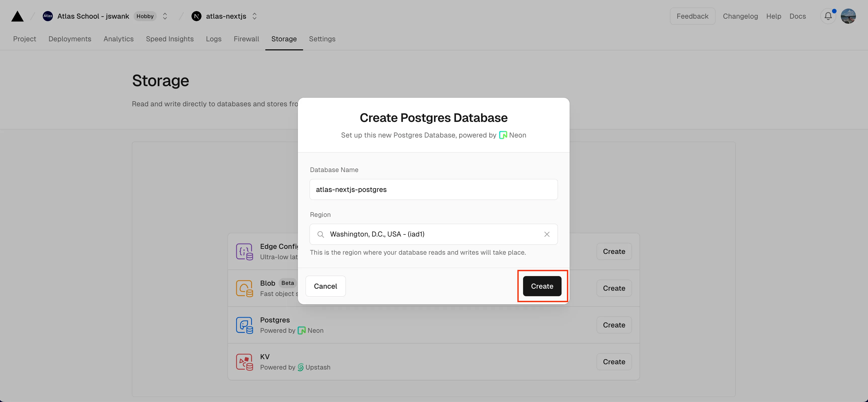Click the Neon logo in Postgres row
This screenshot has height=402, width=868.
[302, 330]
